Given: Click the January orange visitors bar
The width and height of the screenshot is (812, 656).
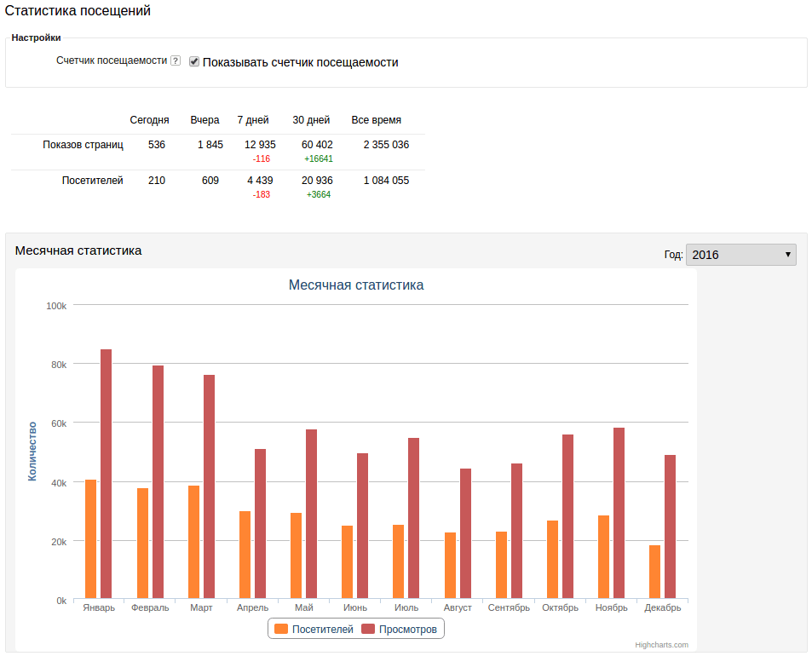Looking at the screenshot, I should (90, 538).
